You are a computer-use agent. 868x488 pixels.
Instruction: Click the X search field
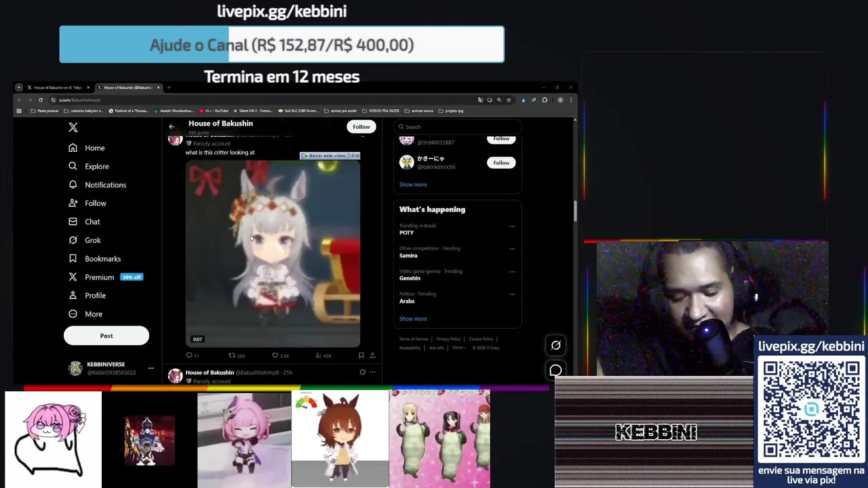point(458,127)
